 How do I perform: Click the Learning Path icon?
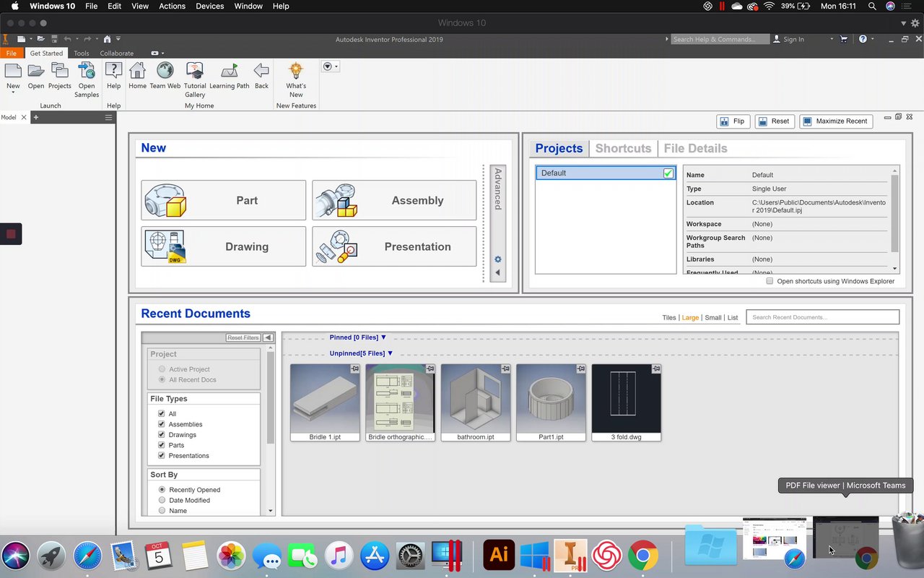(x=230, y=72)
